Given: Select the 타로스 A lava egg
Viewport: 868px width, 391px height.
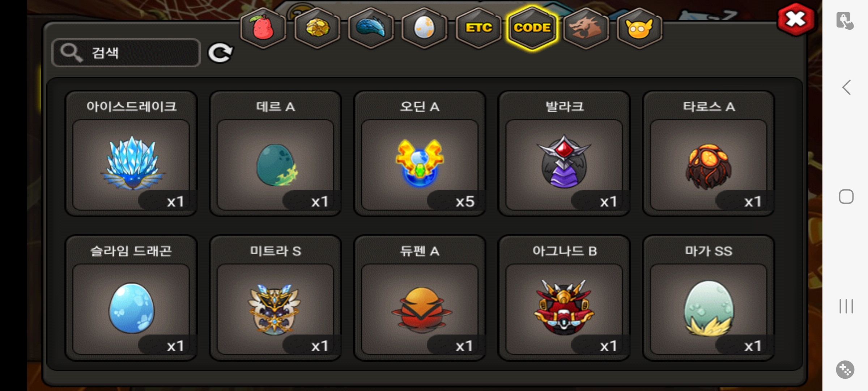Looking at the screenshot, I should click(x=708, y=153).
